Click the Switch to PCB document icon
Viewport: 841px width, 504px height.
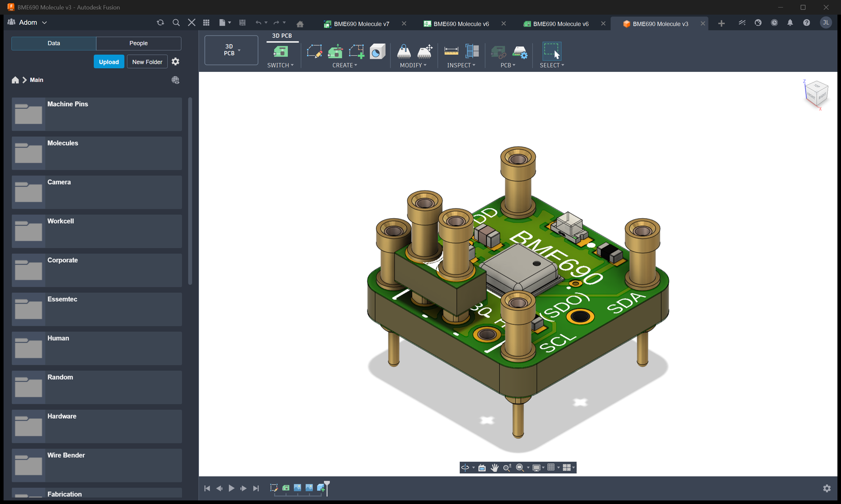coord(281,51)
